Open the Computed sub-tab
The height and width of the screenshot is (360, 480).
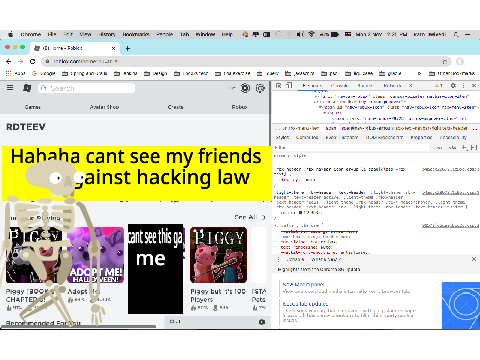307,137
